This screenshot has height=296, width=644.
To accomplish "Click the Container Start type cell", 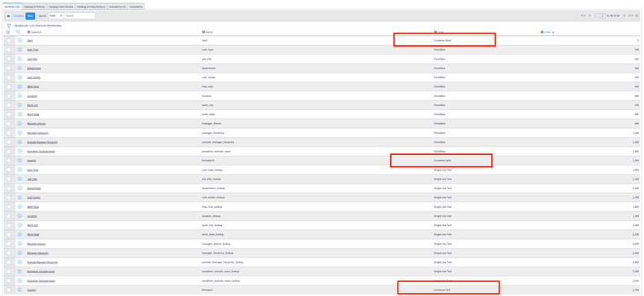I will tap(442, 40).
